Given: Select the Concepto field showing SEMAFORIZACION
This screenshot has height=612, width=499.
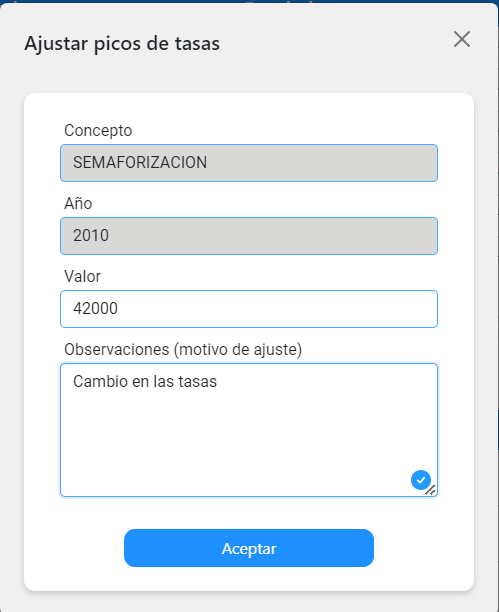Looking at the screenshot, I should 249,163.
